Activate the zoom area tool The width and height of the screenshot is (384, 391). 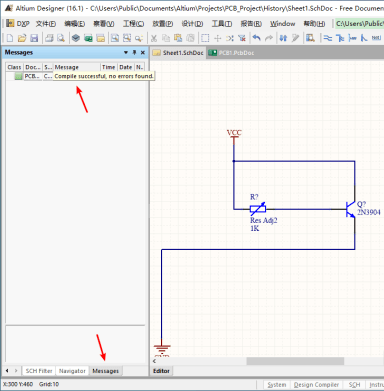[x=127, y=38]
